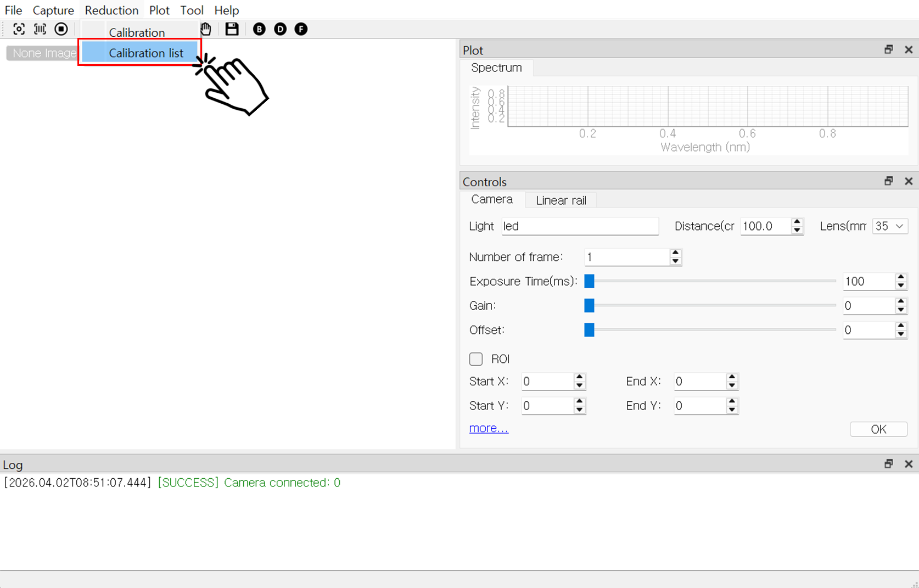The image size is (919, 588).
Task: Open the Tool menu
Action: (192, 10)
